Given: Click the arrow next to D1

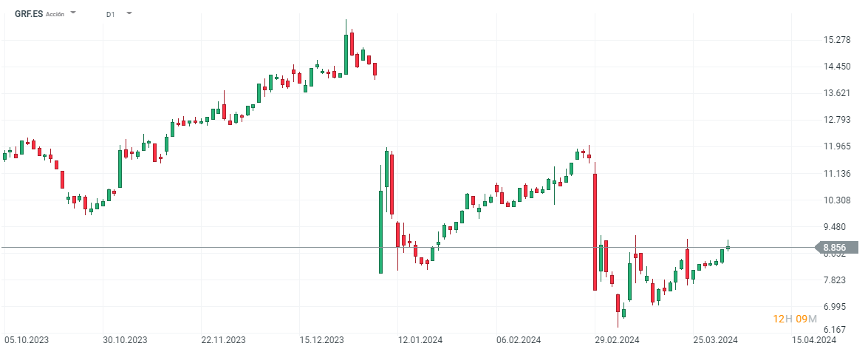Looking at the screenshot, I should (x=129, y=13).
